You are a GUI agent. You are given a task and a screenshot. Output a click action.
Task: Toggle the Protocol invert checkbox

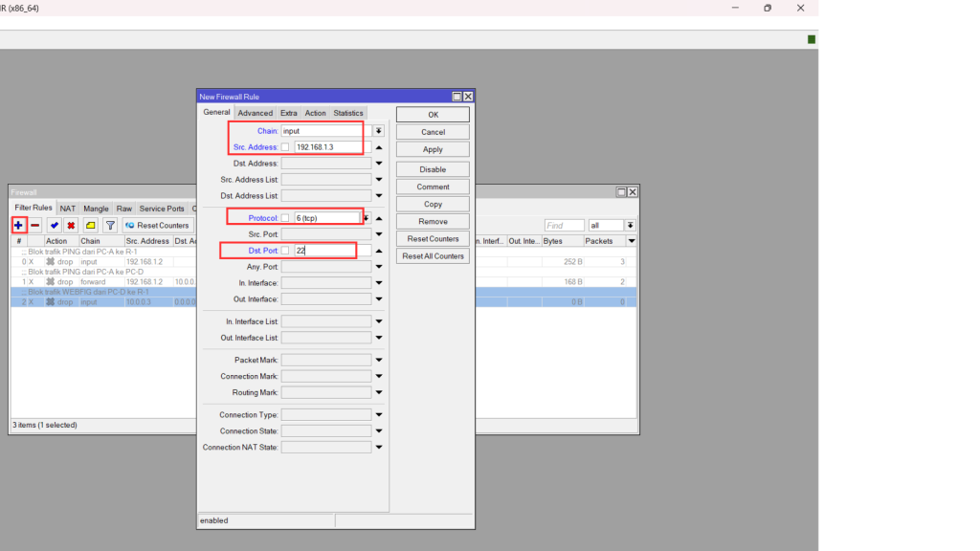point(285,218)
